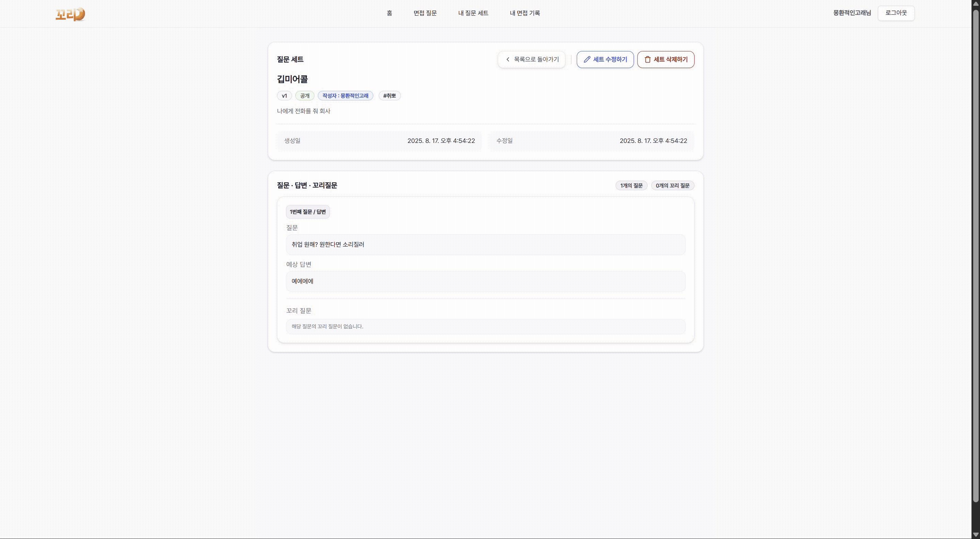
Task: Open 내 질문 세트 navigation link
Action: 473,13
